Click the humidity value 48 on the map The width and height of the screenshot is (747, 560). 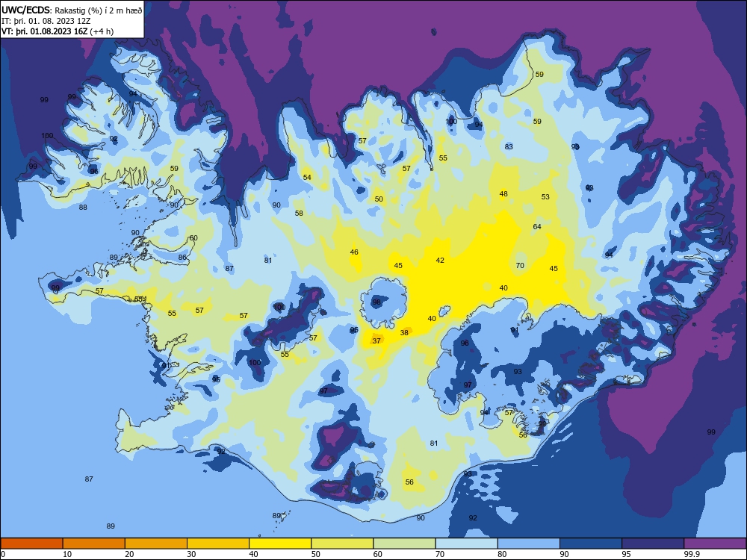[503, 194]
